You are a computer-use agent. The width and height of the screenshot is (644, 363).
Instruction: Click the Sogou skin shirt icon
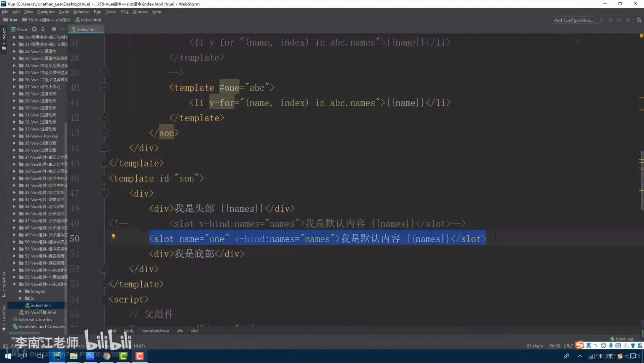coord(633,346)
